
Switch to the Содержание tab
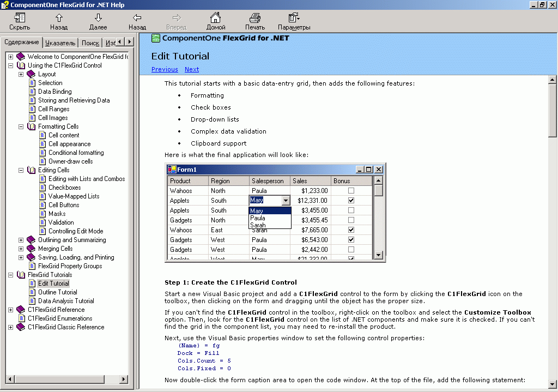(22, 42)
